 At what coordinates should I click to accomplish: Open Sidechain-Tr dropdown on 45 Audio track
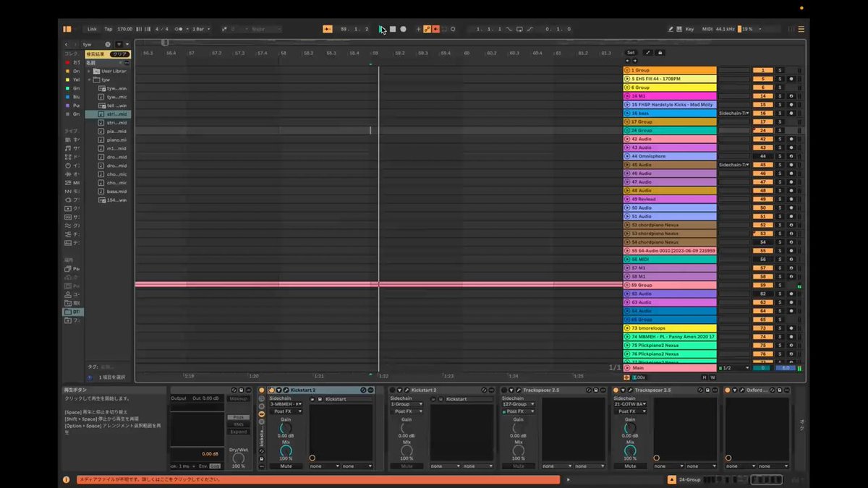click(x=734, y=165)
